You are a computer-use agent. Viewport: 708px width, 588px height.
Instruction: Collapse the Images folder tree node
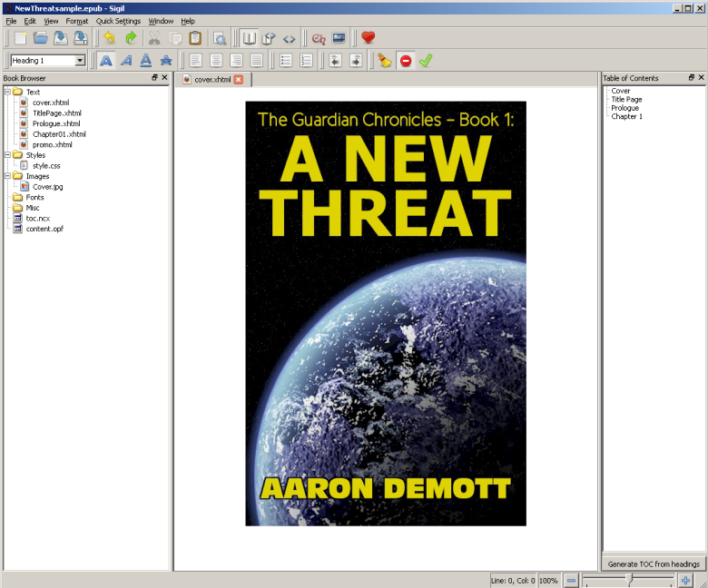tap(7, 176)
